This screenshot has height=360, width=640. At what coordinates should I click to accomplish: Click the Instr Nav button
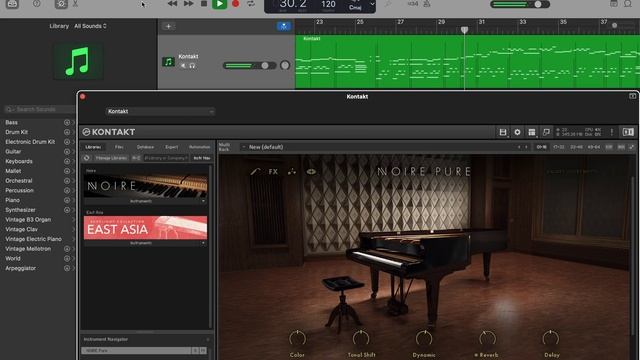(202, 158)
